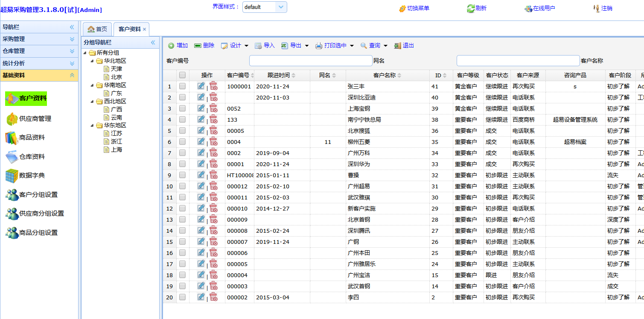Close the 客户资料 tab
644x319 pixels.
144,29
